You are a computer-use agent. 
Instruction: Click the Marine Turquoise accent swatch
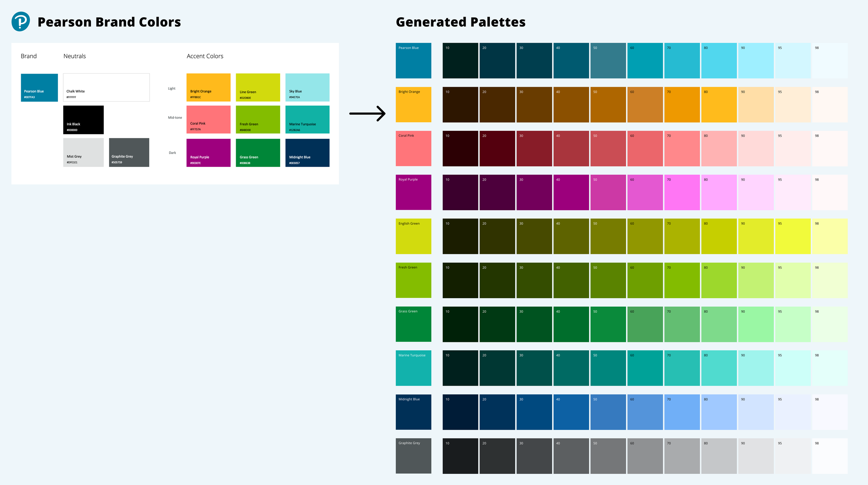[307, 119]
